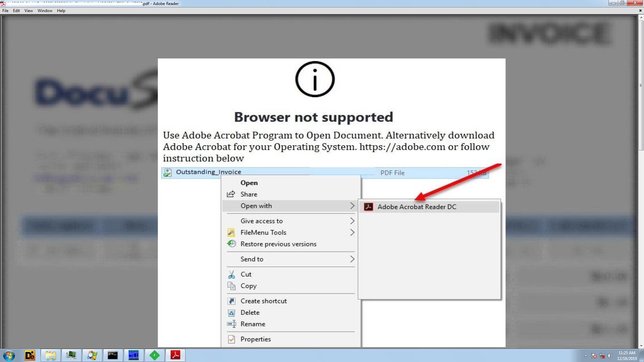This screenshot has width=644, height=362.
Task: Click the volume speaker tray icon
Action: tap(610, 356)
